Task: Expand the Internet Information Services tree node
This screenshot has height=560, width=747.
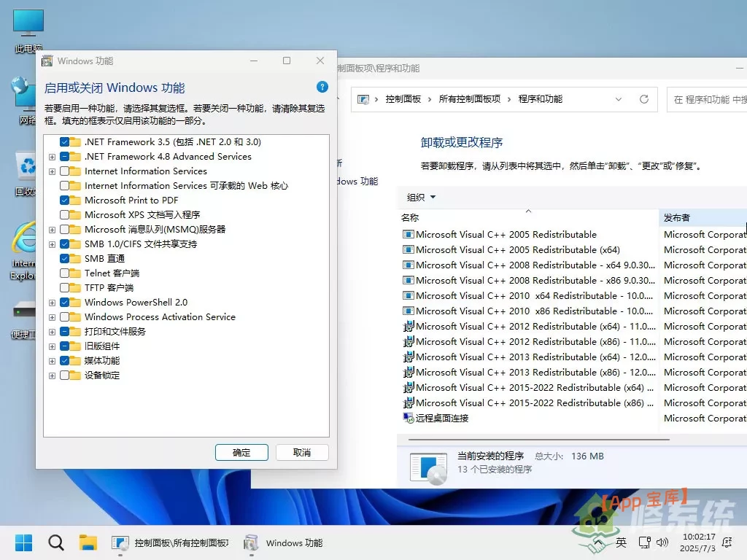Action: (51, 171)
